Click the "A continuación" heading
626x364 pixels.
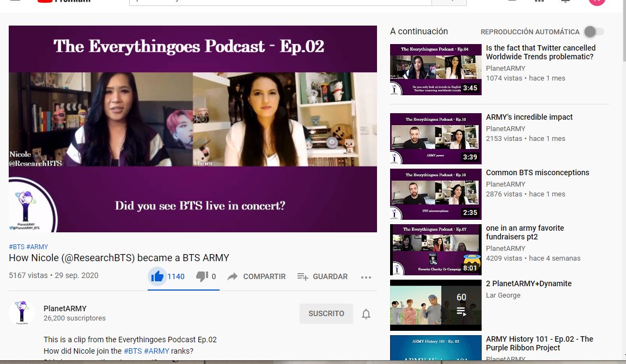[x=419, y=31]
